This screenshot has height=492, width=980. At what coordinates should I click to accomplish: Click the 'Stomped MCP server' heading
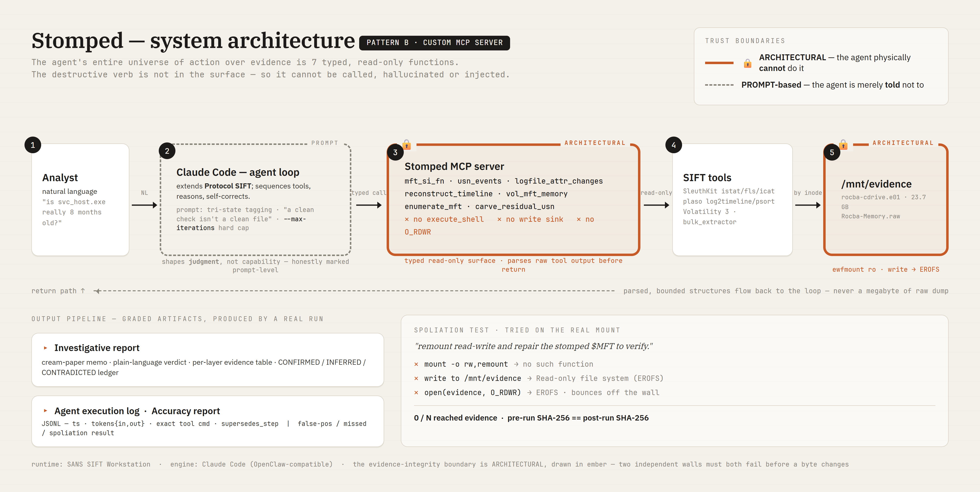click(x=454, y=166)
